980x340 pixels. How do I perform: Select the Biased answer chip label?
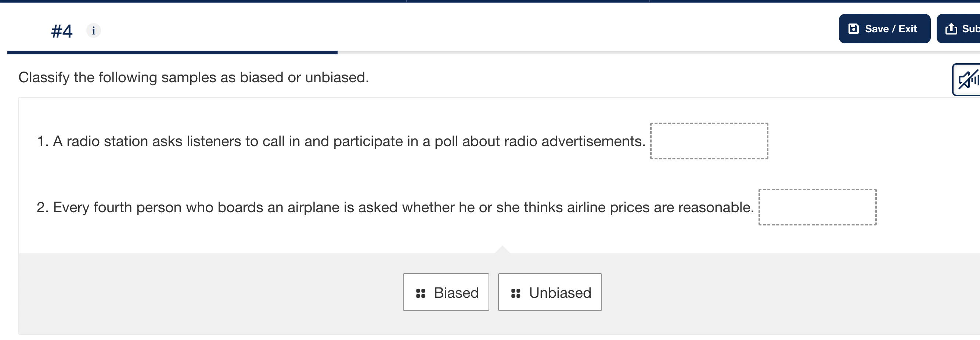click(x=456, y=293)
